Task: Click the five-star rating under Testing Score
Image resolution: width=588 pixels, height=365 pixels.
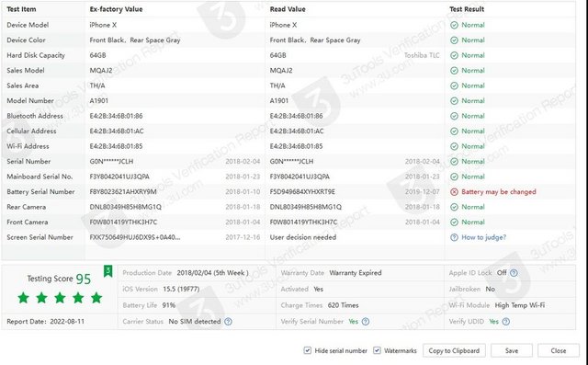Action: point(60,298)
